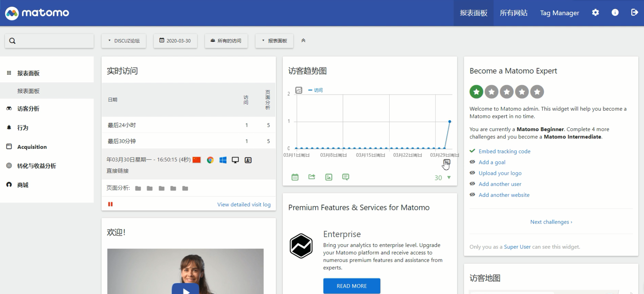Click the sign out icon

tap(634, 13)
